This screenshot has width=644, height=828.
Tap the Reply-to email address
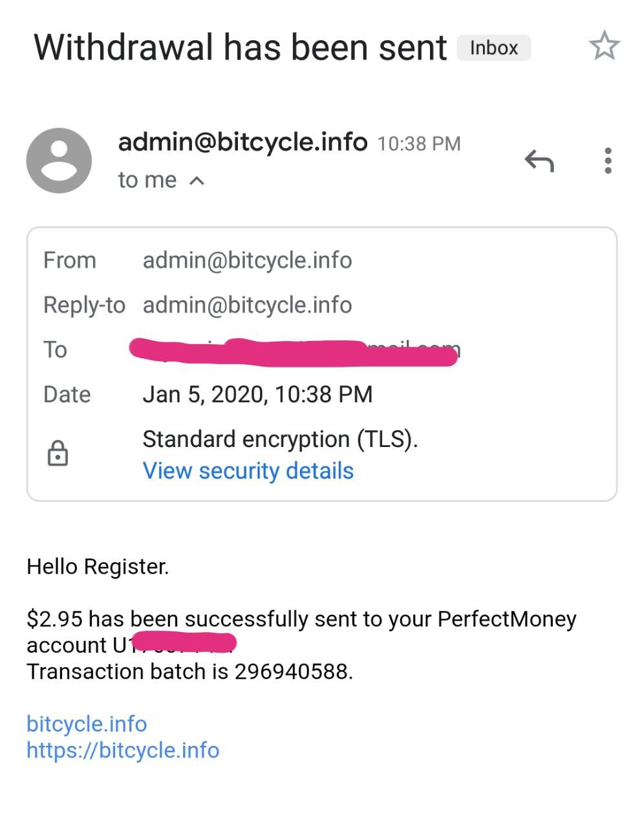point(247,305)
